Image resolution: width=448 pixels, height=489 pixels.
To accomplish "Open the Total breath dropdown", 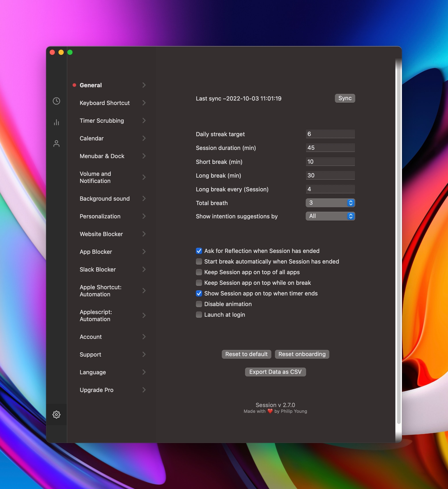I will pos(330,203).
